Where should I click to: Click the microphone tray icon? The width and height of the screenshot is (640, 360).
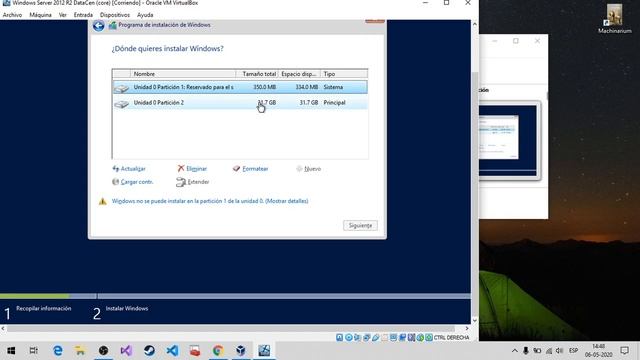pos(526,351)
